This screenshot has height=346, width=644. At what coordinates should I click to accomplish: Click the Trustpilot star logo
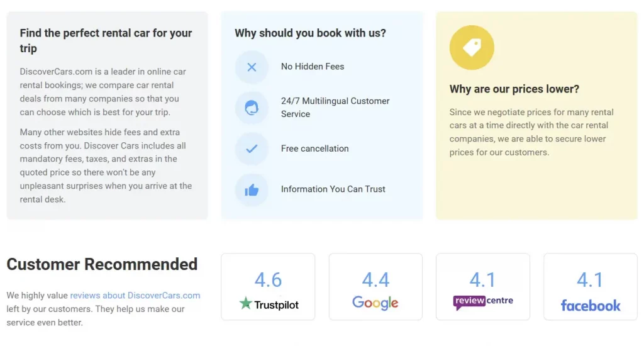pos(246,304)
